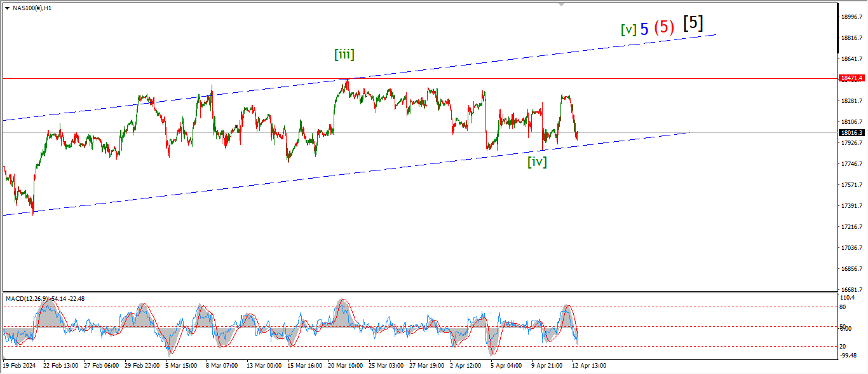Select the red (5) wave label

[664, 27]
